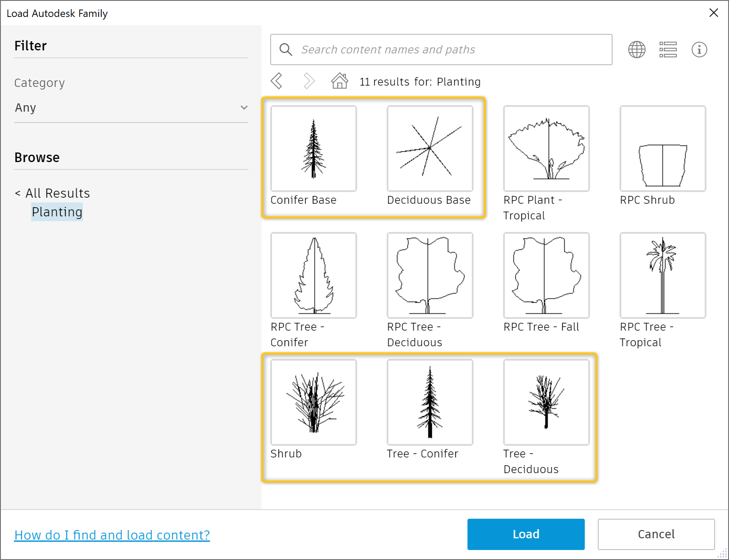This screenshot has height=560, width=729.
Task: Navigate back using the back arrow
Action: coord(277,81)
